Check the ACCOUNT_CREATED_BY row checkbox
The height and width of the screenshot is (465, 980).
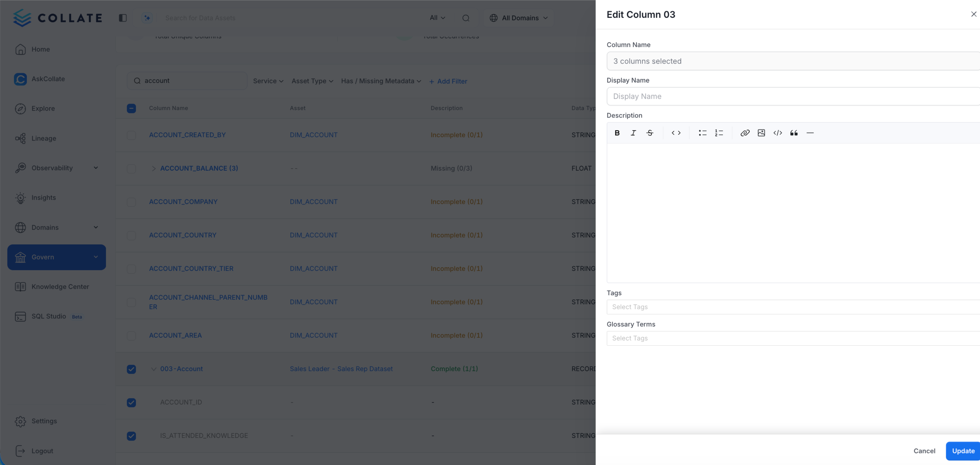(131, 135)
